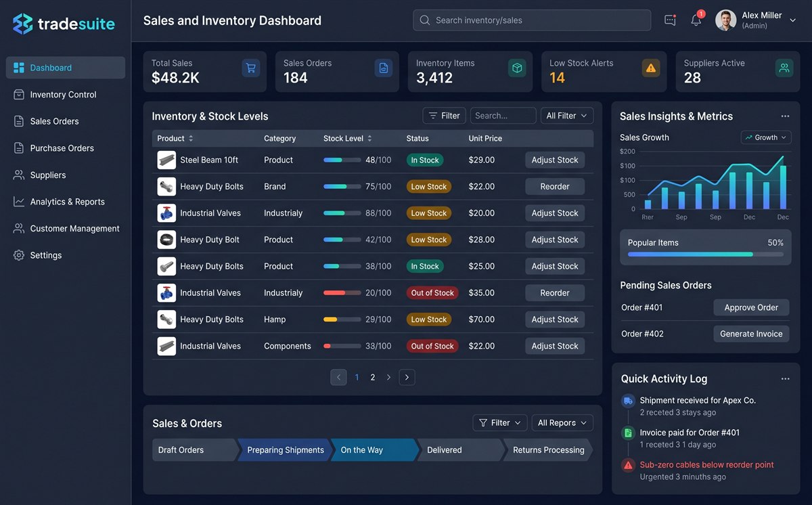Click the 20/100 red stock level bar
Image resolution: width=812 pixels, height=505 pixels.
[342, 293]
